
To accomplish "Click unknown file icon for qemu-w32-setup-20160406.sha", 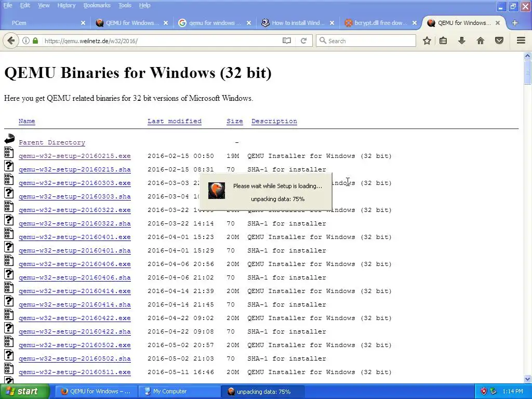I will pos(9,274).
